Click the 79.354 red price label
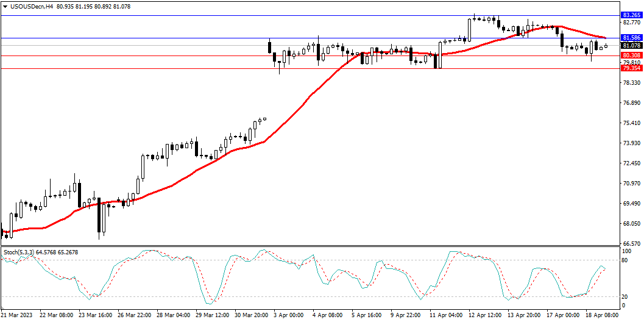Image resolution: width=644 pixels, height=322 pixels. 631,68
